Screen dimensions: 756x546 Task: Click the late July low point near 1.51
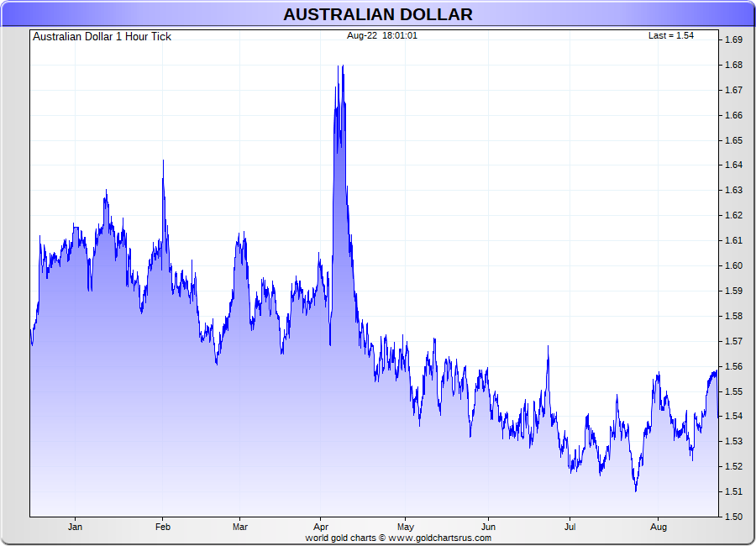[x=635, y=490]
